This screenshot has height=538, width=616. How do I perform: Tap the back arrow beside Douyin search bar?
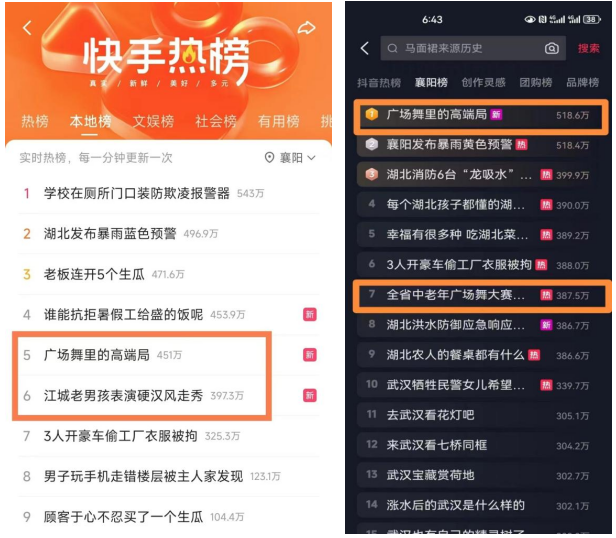click(x=365, y=48)
